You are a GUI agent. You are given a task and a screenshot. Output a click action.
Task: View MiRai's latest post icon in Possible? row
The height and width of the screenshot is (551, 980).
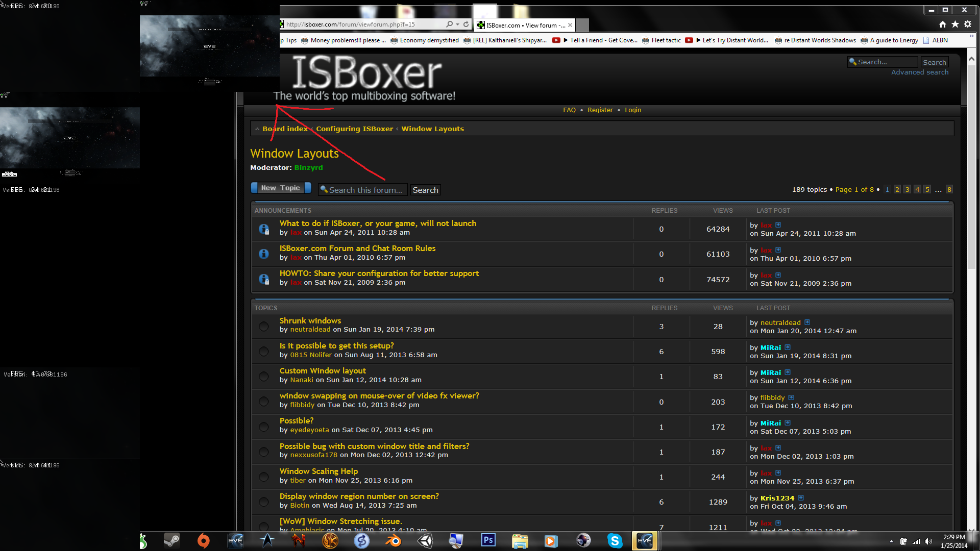[788, 422]
